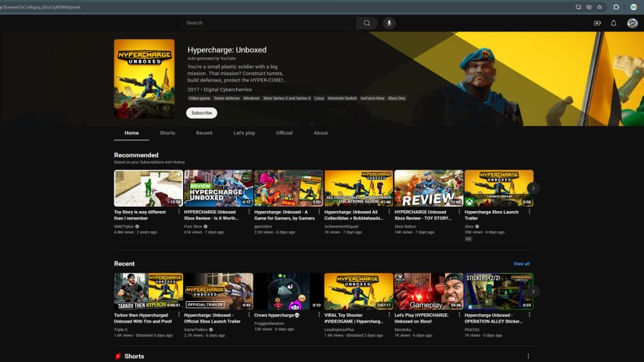
Task: Play the TARKOV THEN HYPERCHARGED thumbnail
Action: click(148, 291)
